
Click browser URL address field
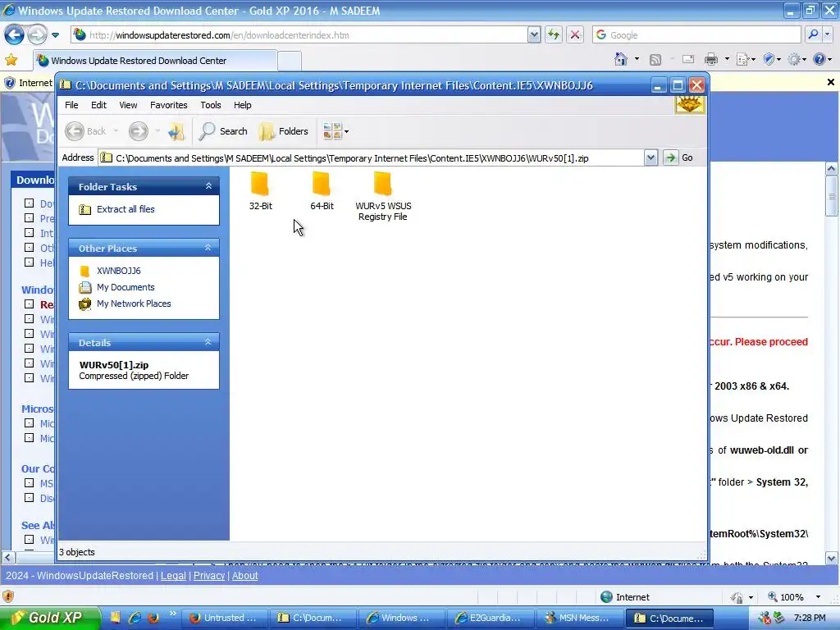pos(299,35)
